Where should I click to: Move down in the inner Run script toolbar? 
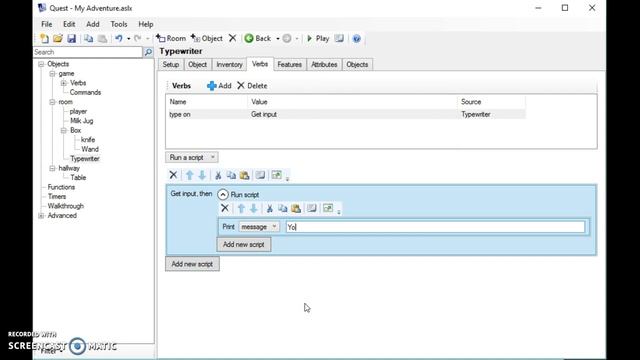click(x=253, y=208)
